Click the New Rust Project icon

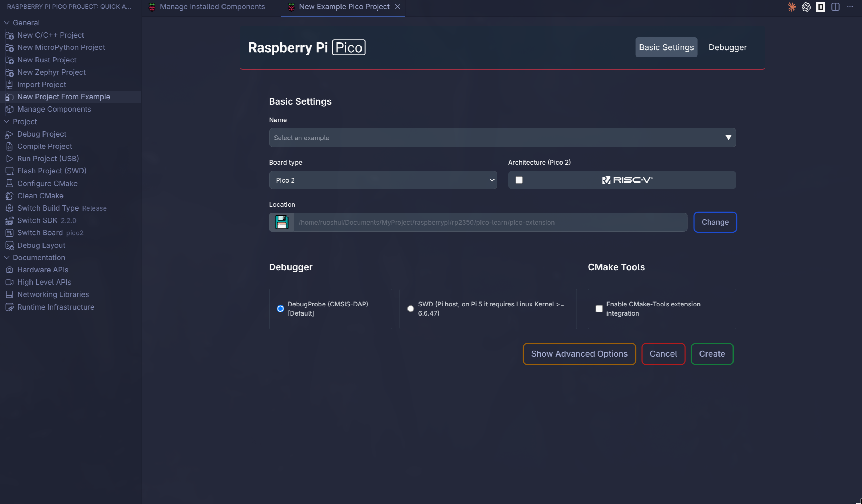[9, 60]
